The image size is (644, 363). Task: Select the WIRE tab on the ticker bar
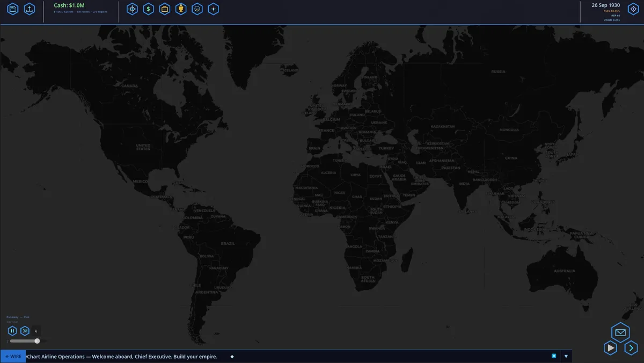click(13, 356)
